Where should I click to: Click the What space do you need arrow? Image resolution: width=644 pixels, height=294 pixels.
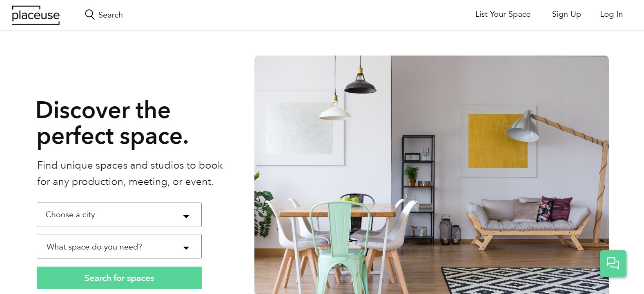coord(186,248)
